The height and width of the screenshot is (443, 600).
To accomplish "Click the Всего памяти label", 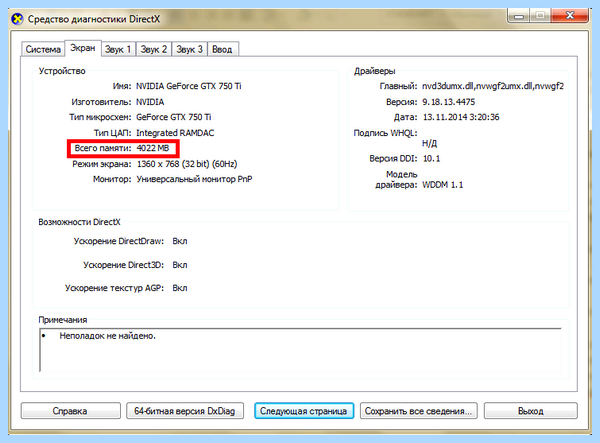I will coord(103,148).
